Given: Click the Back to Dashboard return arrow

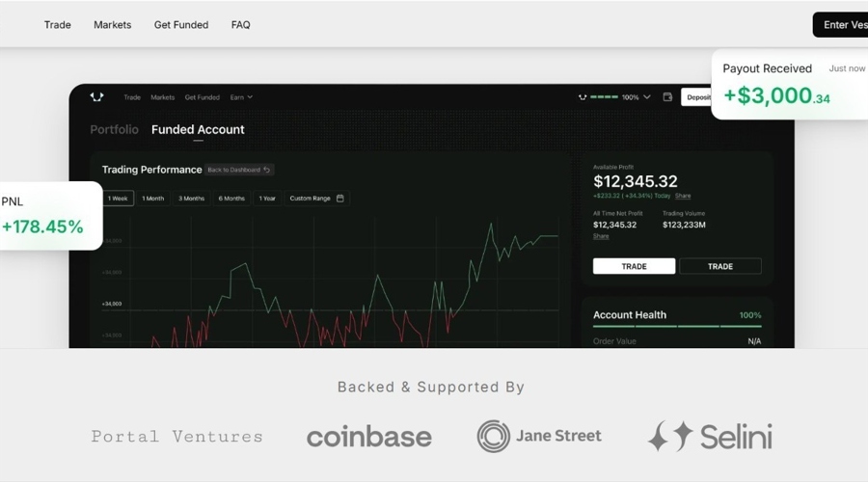Looking at the screenshot, I should tap(267, 170).
